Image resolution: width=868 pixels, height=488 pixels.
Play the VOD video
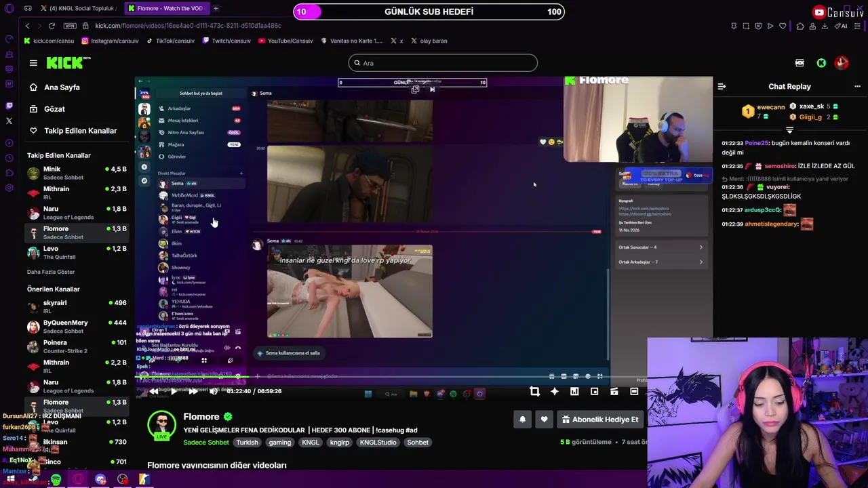(x=174, y=391)
